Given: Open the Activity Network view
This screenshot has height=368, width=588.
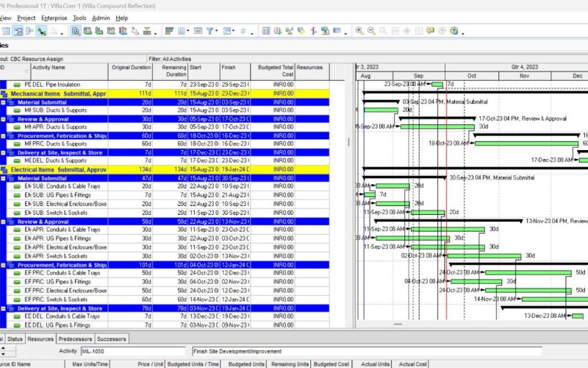Looking at the screenshot, I should point(29,31).
